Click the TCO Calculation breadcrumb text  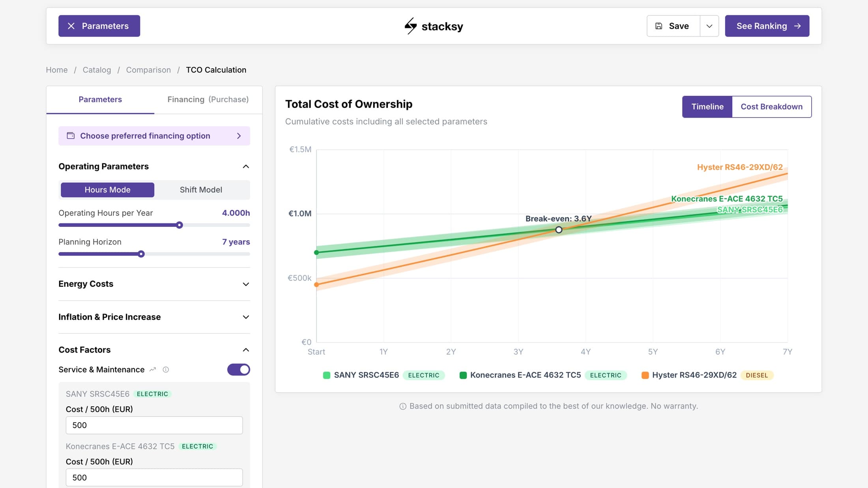coord(216,70)
